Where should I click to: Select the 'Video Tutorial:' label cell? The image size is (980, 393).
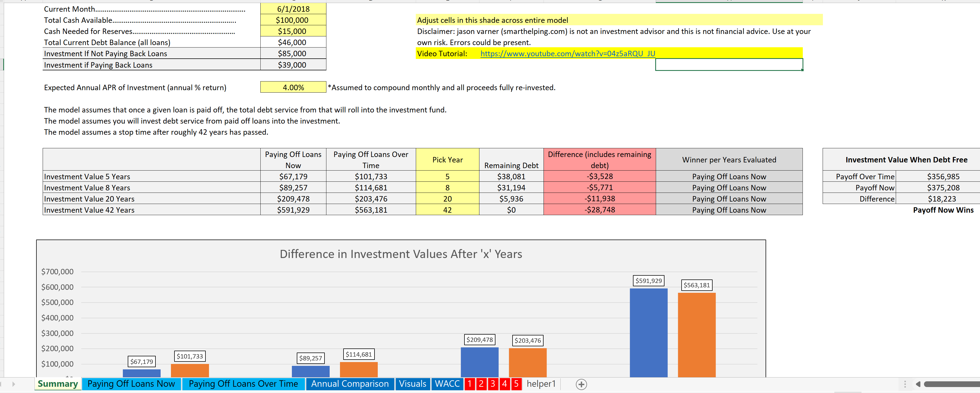(448, 54)
